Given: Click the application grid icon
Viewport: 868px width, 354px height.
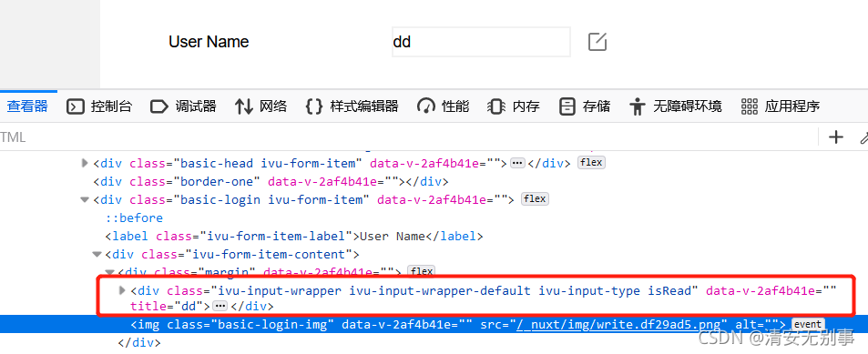Looking at the screenshot, I should click(x=750, y=106).
